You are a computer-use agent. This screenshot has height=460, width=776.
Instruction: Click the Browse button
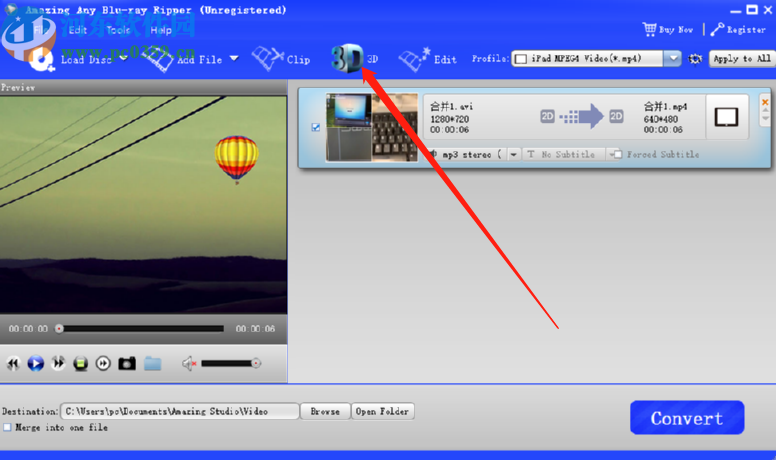tap(325, 411)
